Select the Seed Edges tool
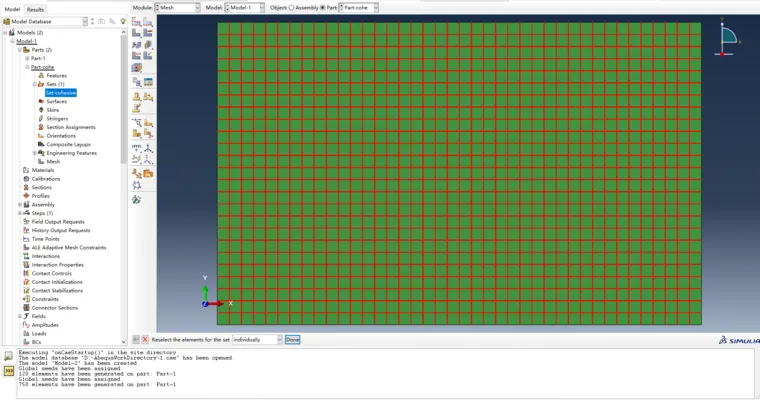This screenshot has height=400, width=760. [x=148, y=22]
